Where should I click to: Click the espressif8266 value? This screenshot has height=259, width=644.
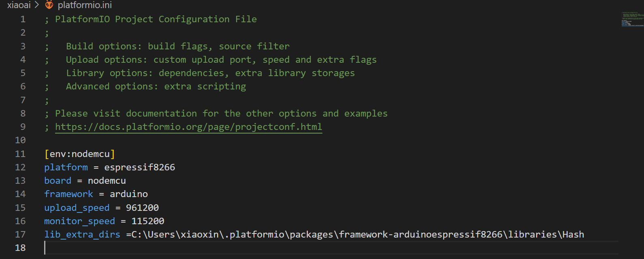click(x=139, y=167)
